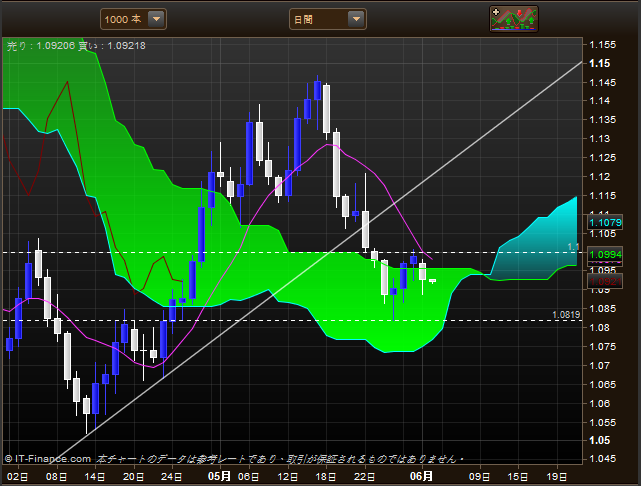The image size is (641, 486).
Task: Click the 24日 date axis label
Action: 172,477
